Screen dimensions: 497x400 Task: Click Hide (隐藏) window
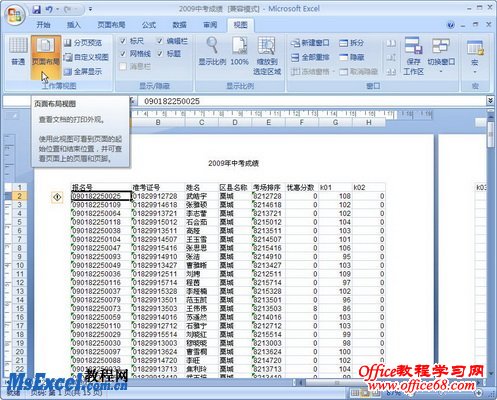tap(352, 57)
